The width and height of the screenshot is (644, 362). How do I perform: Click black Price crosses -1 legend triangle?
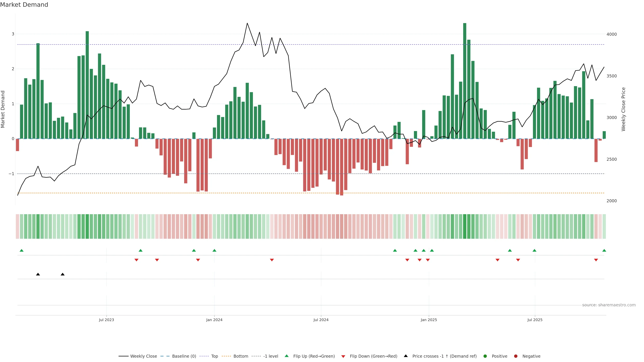(x=406, y=356)
